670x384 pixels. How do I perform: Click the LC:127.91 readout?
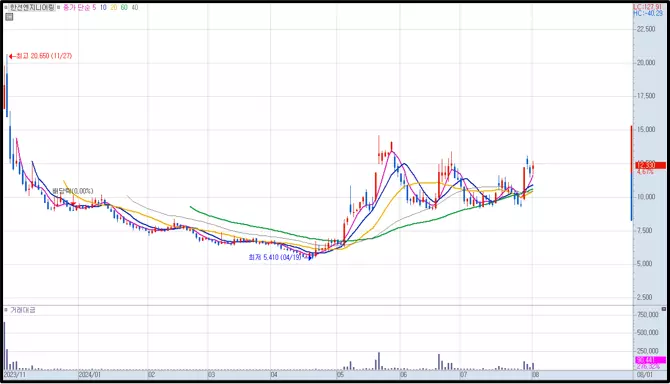point(647,7)
